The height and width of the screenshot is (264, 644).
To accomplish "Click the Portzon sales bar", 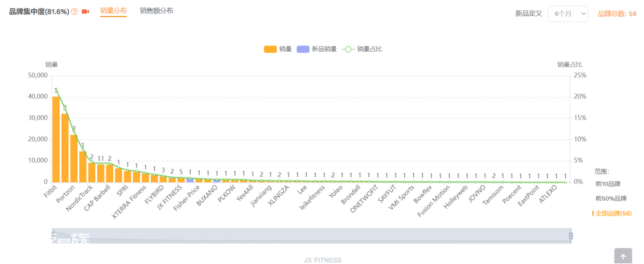I will [65, 148].
